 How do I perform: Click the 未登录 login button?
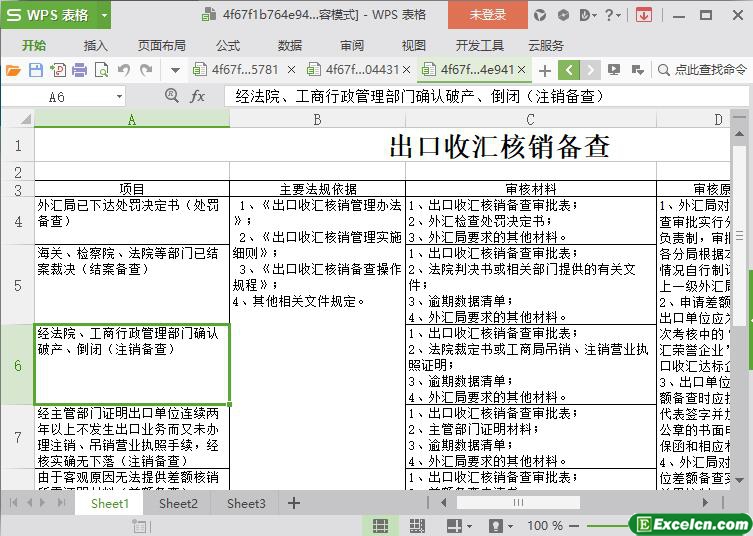[488, 15]
